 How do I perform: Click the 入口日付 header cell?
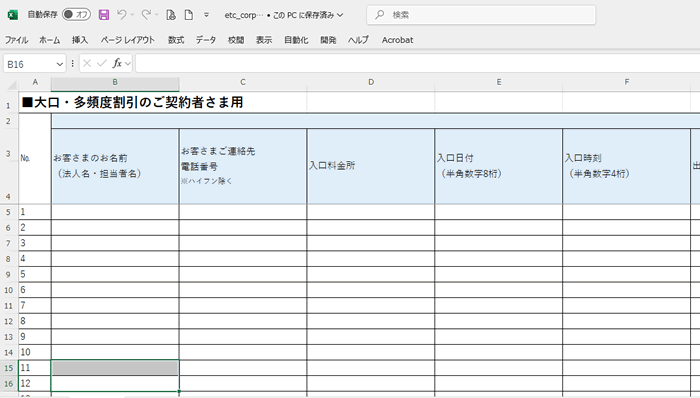click(499, 166)
